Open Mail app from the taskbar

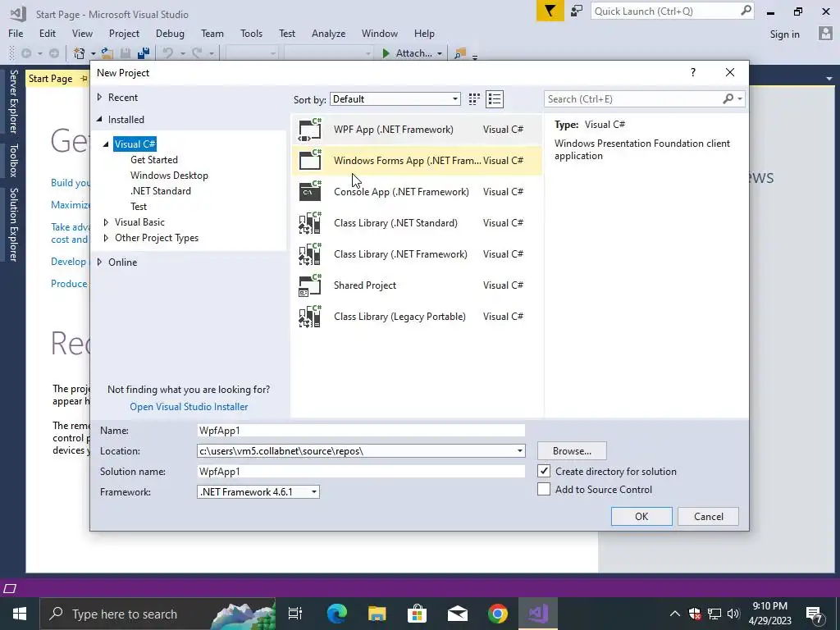click(x=458, y=614)
